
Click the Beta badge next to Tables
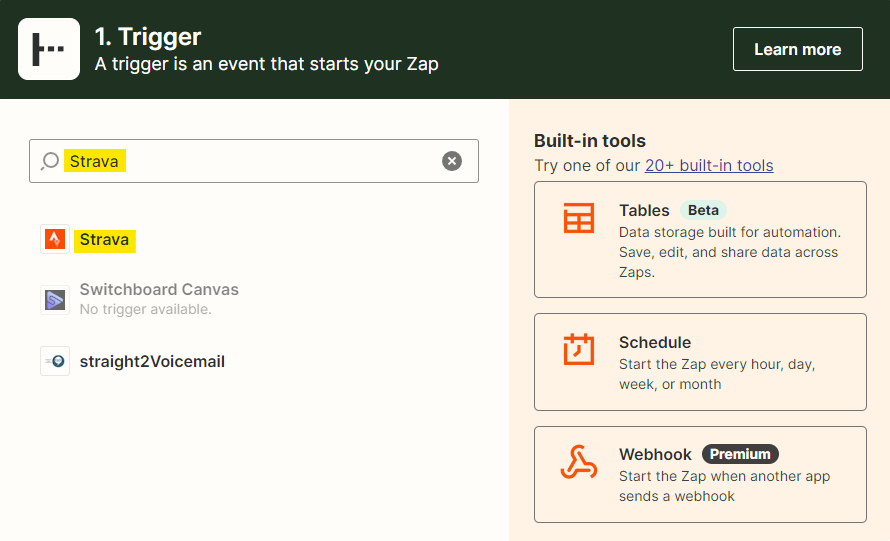(x=703, y=210)
